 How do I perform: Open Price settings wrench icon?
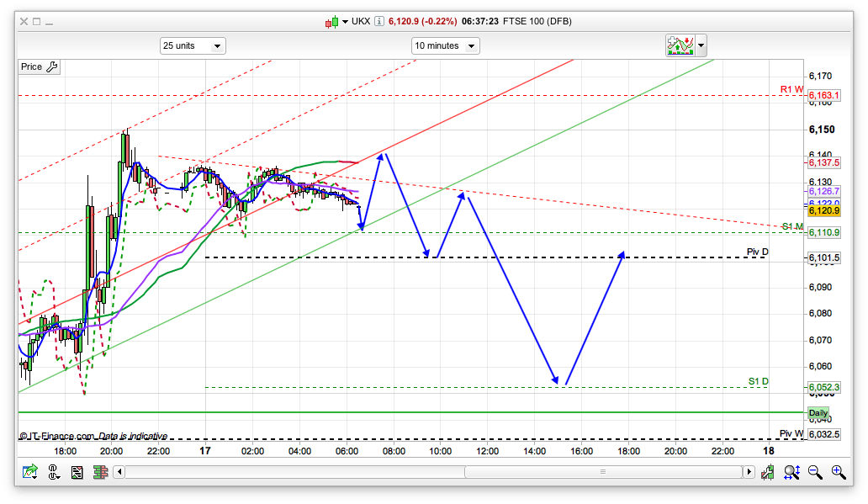(x=52, y=67)
